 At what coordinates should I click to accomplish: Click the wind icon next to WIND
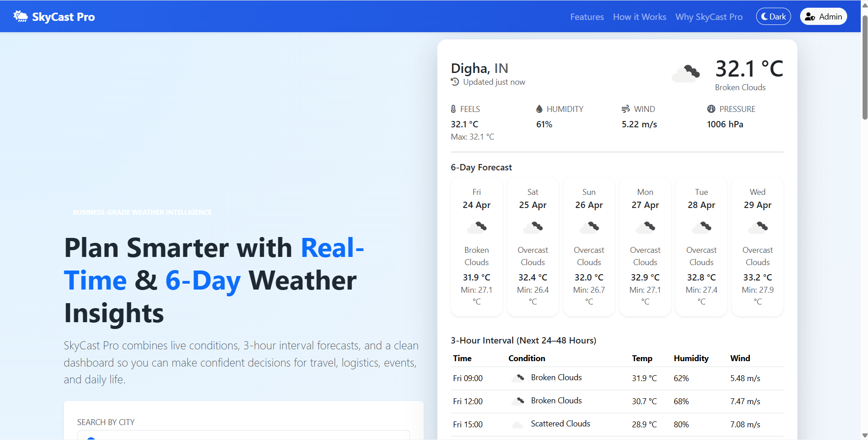(x=626, y=109)
